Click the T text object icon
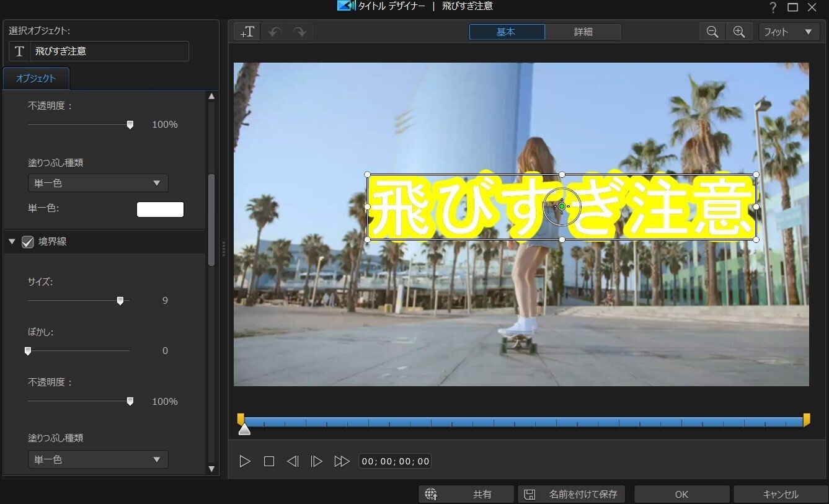829x504 pixels. [x=19, y=51]
